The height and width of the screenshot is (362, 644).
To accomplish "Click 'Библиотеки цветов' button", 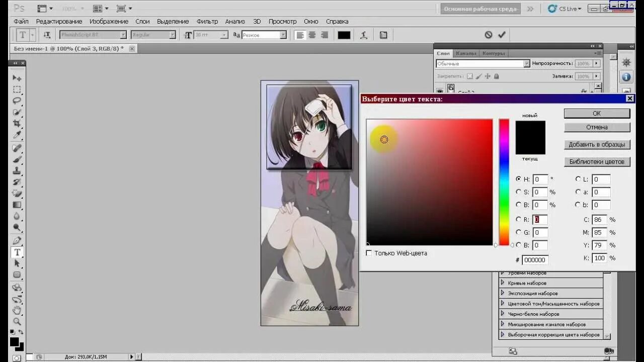I will pos(597,161).
